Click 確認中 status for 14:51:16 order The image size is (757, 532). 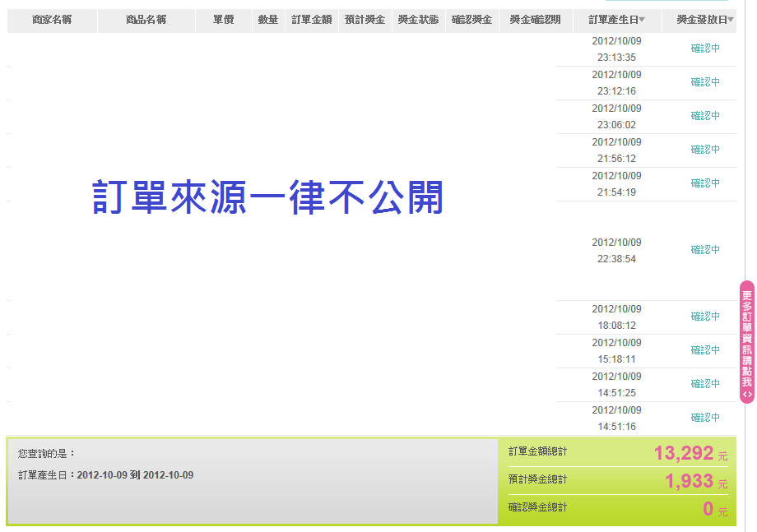pos(705,418)
